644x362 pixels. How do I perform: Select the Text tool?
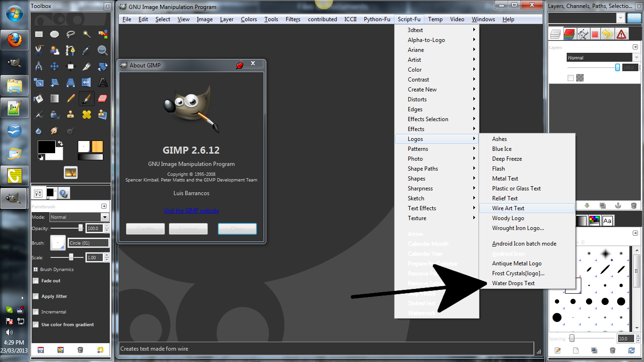[x=103, y=82]
